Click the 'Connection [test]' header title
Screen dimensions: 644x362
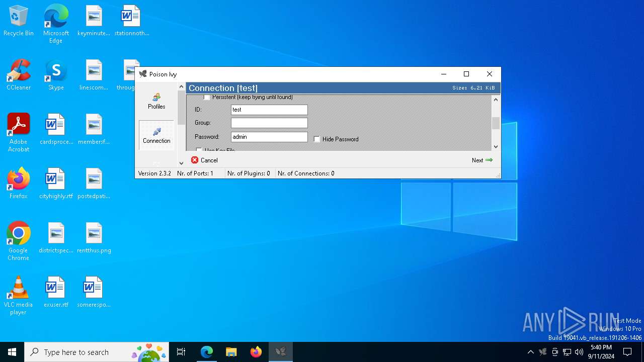(x=223, y=88)
